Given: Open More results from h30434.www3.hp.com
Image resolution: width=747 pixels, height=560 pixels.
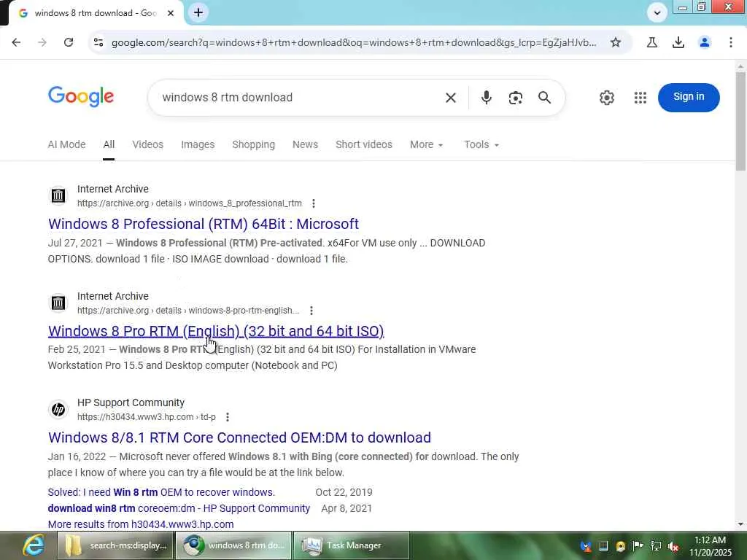Looking at the screenshot, I should pos(141,524).
